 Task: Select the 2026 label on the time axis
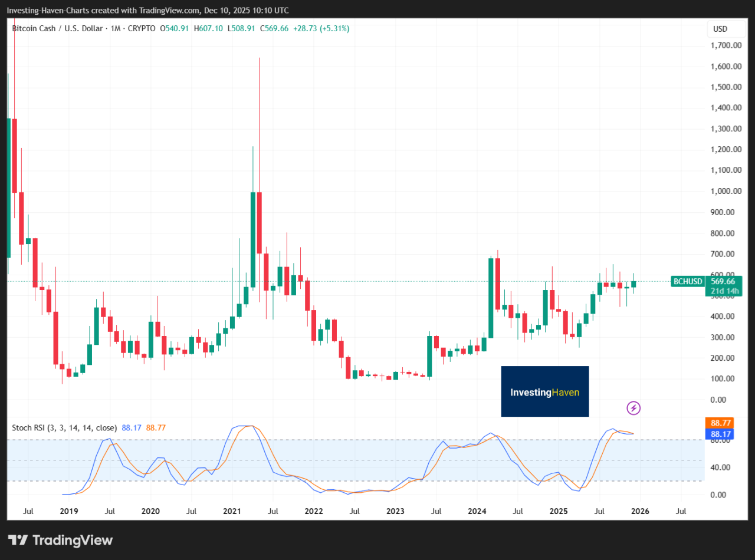[640, 512]
